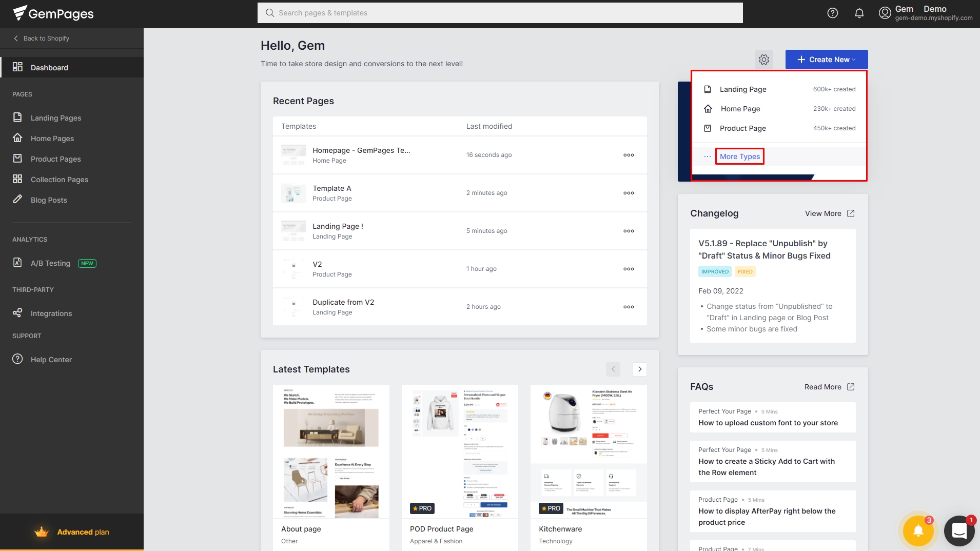
Task: Click the search pages & templates field
Action: [x=500, y=13]
